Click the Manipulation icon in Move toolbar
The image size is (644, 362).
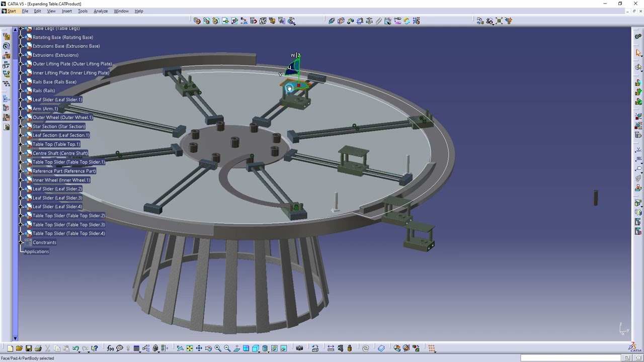tap(480, 21)
